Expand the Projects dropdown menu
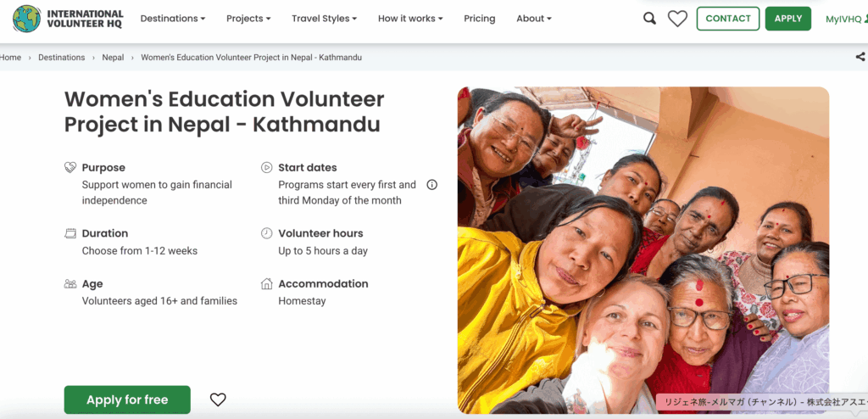 tap(248, 19)
